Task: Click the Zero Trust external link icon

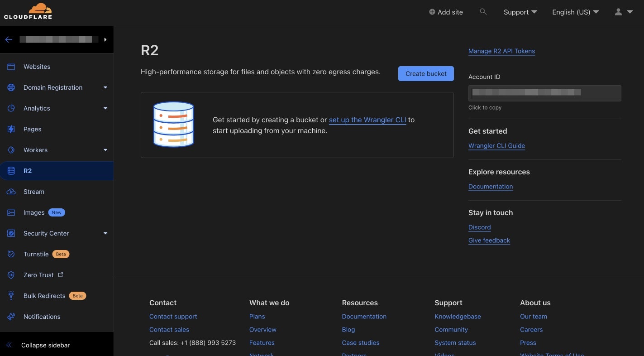Action: point(61,274)
